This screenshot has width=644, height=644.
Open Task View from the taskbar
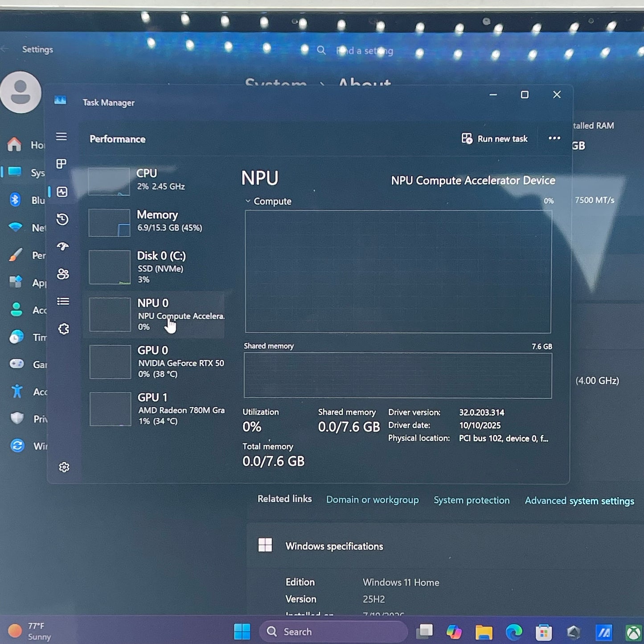(425, 632)
